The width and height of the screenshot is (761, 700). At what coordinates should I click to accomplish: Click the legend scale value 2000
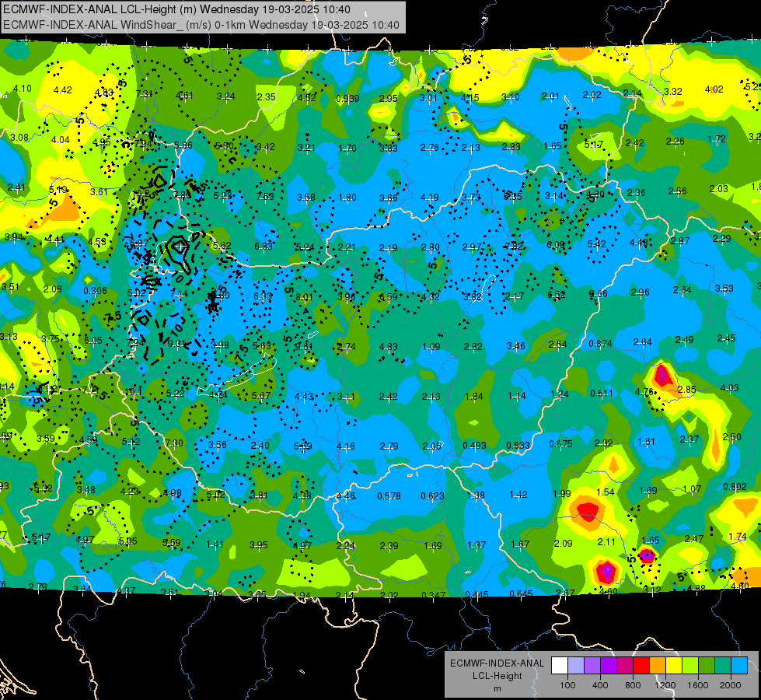731,685
